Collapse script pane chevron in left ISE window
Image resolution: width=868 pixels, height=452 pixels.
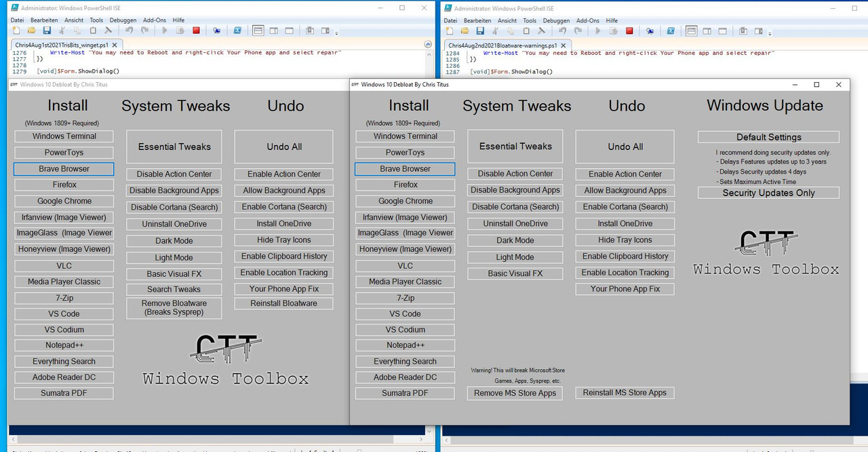tap(427, 44)
